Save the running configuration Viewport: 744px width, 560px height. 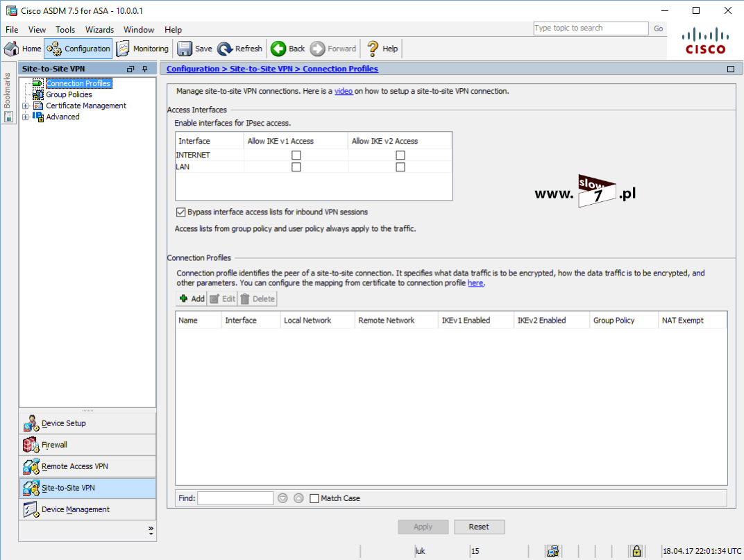pyautogui.click(x=195, y=49)
